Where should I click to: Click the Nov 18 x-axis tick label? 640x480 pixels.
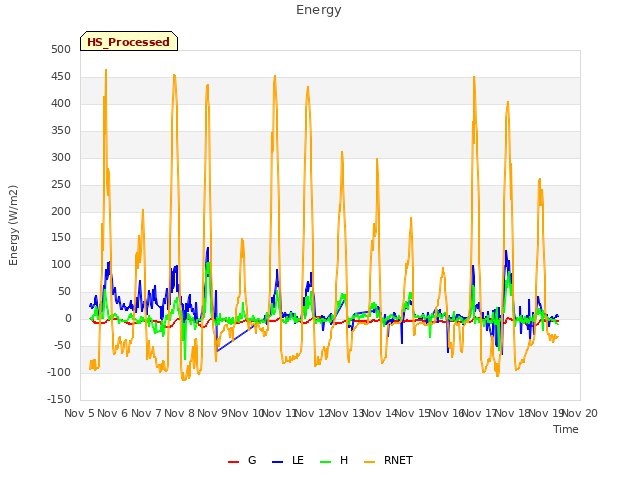(513, 413)
